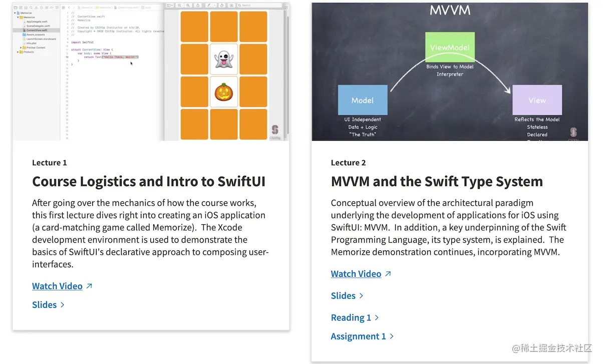Click external-link arrow beside Lecture 1 Watch Video
The image size is (603, 364).
pyautogui.click(x=89, y=286)
